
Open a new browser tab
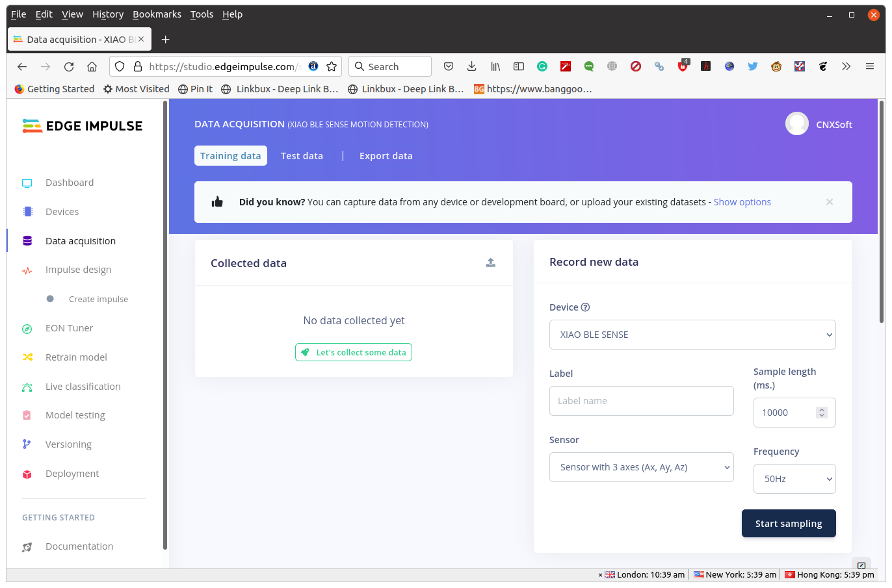[166, 40]
